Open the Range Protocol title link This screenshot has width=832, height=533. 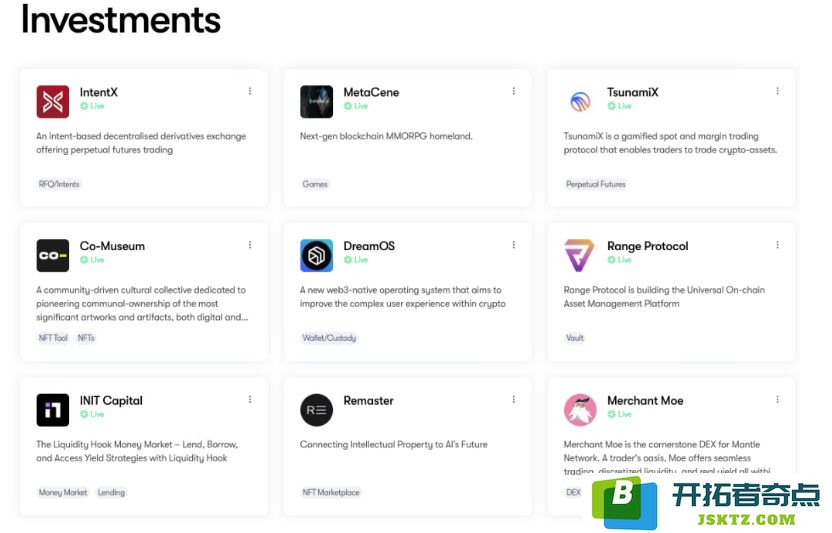(647, 246)
